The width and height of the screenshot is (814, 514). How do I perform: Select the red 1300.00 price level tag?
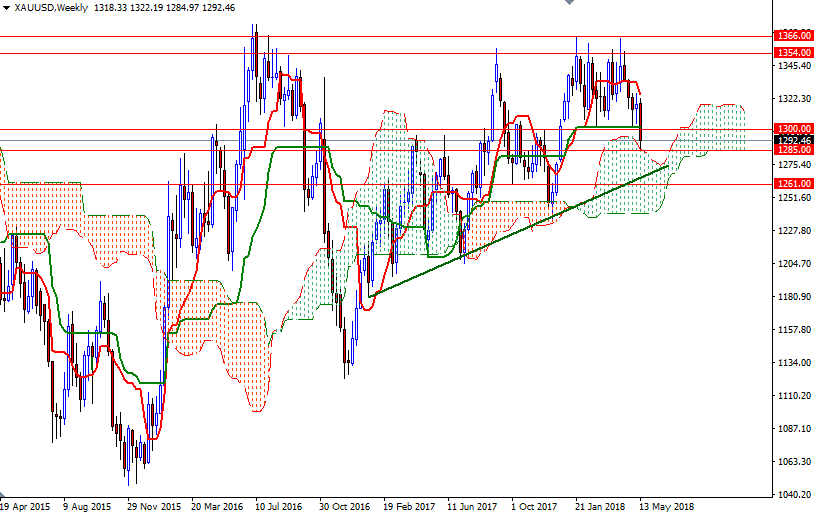tap(792, 129)
